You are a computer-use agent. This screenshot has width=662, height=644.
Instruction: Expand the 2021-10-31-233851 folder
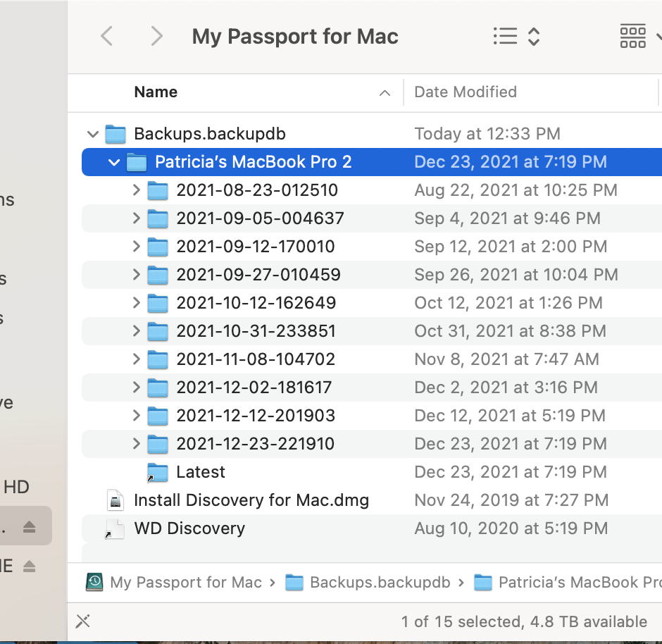(136, 330)
